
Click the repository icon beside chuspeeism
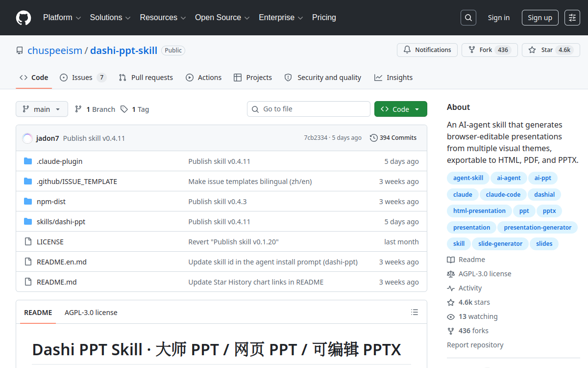tap(20, 51)
